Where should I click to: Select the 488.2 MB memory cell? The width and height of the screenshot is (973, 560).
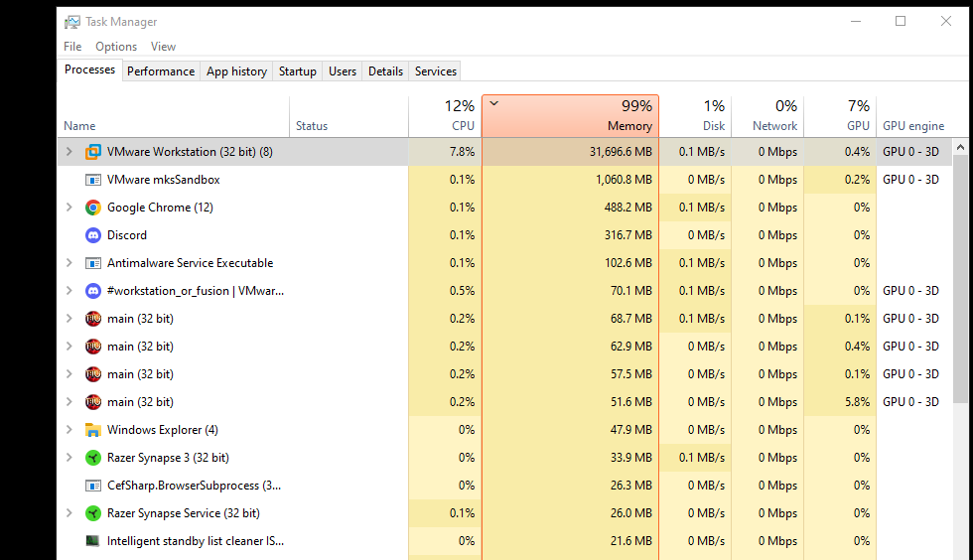(570, 208)
